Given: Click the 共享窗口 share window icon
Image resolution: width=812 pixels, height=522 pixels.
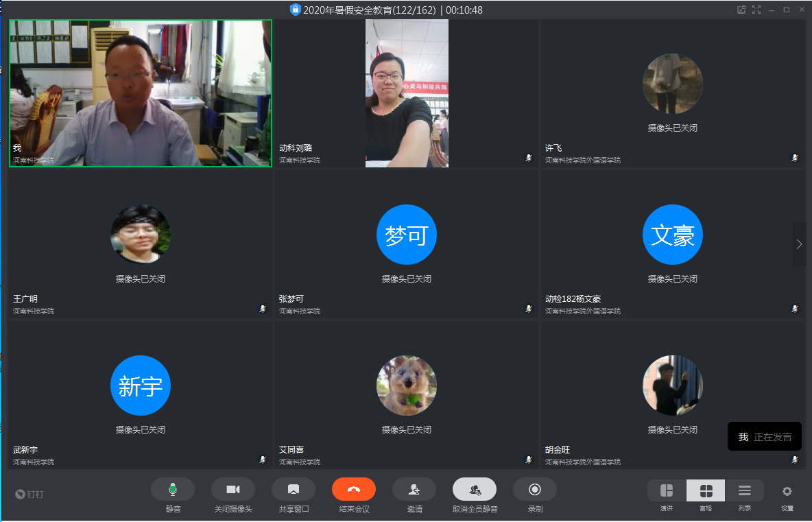Looking at the screenshot, I should 293,489.
